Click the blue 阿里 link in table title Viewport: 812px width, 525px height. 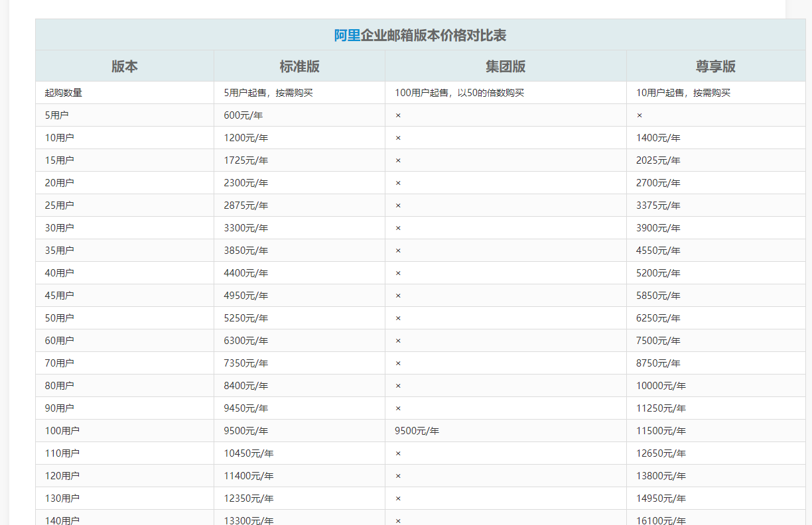[x=347, y=35]
